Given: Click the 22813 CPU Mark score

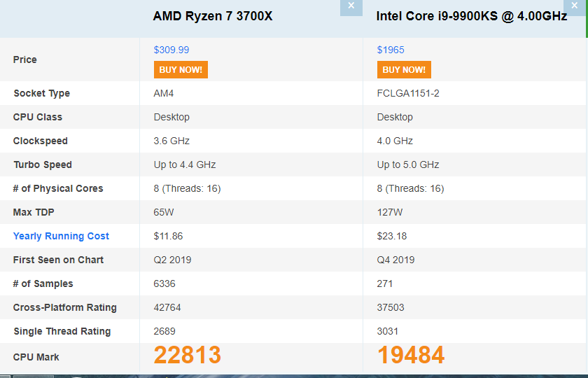Looking at the screenshot, I should pos(188,355).
